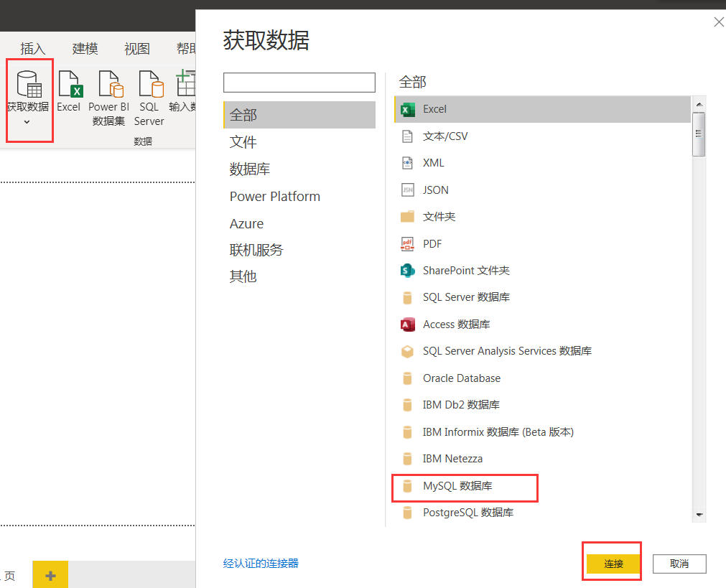Select IBM Netezza label

click(453, 459)
